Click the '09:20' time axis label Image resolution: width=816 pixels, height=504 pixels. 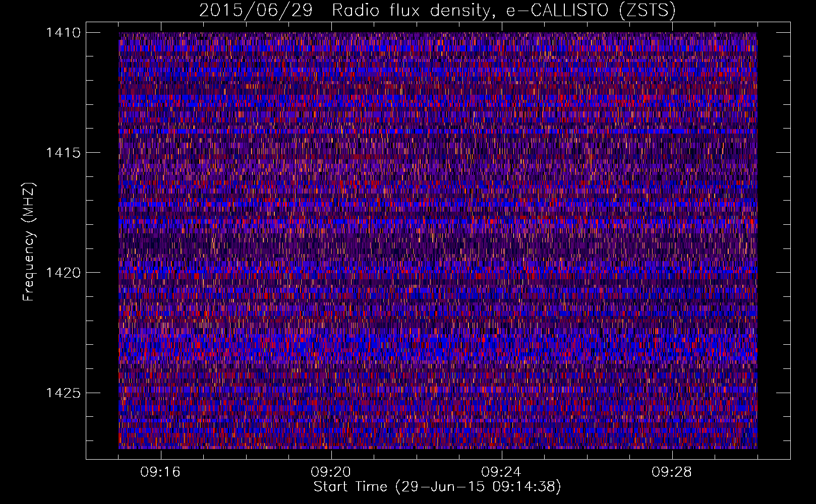331,472
